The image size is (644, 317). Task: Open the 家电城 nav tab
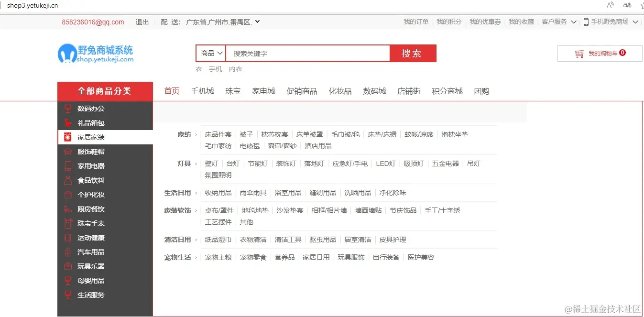pyautogui.click(x=264, y=91)
